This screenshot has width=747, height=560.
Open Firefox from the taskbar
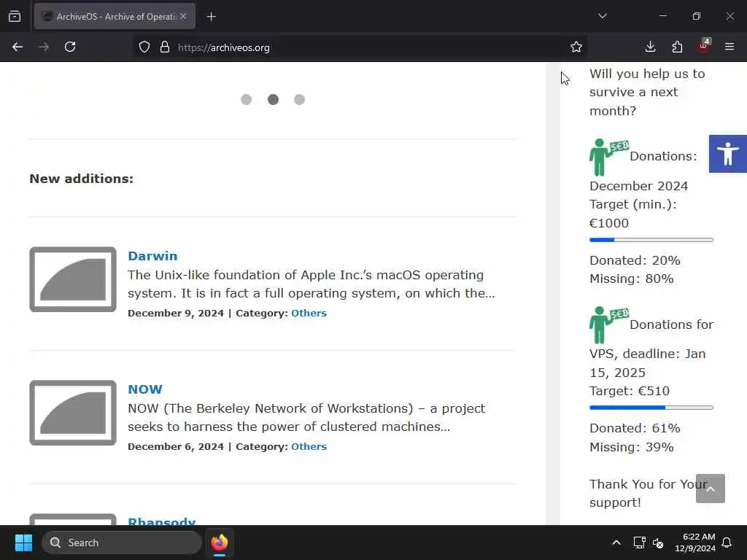(x=220, y=542)
